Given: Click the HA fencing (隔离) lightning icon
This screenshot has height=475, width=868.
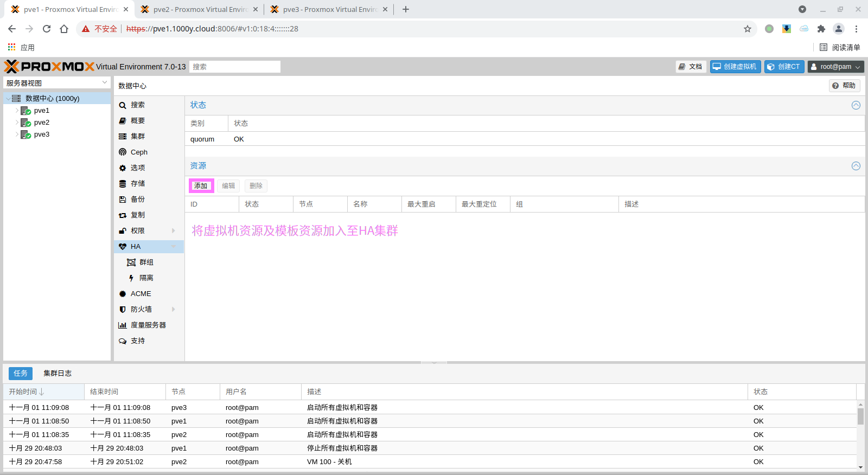Looking at the screenshot, I should coord(131,278).
